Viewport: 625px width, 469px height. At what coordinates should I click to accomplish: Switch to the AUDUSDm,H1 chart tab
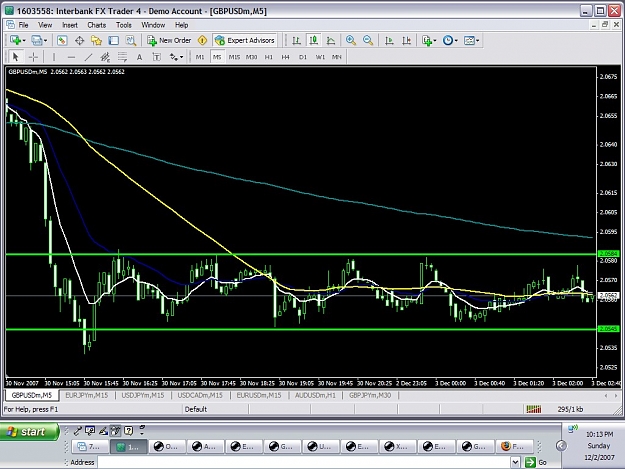click(x=315, y=395)
